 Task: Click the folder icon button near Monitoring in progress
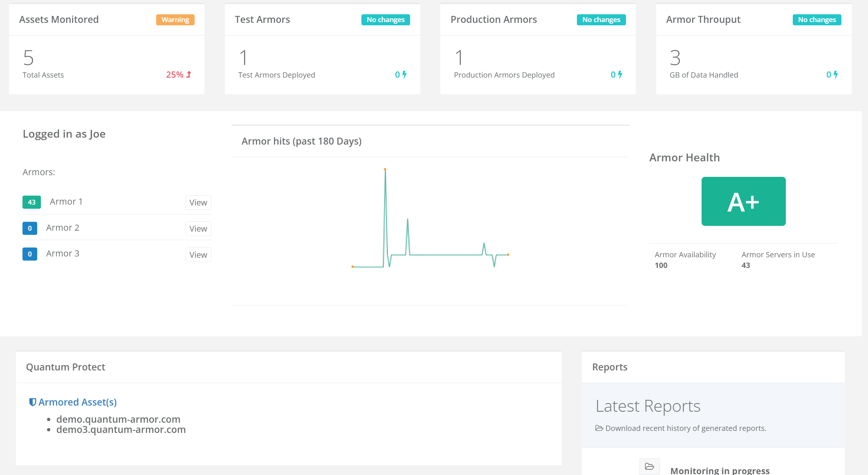coord(650,466)
